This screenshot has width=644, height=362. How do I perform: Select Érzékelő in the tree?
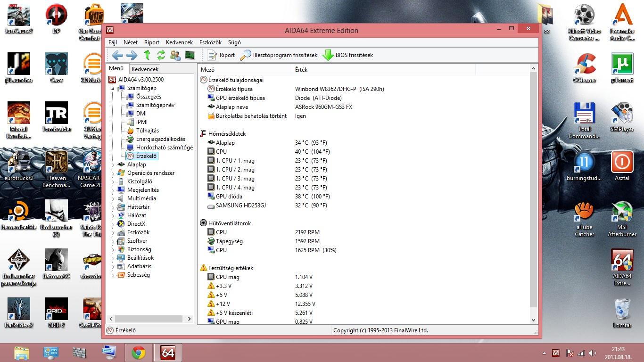click(146, 156)
